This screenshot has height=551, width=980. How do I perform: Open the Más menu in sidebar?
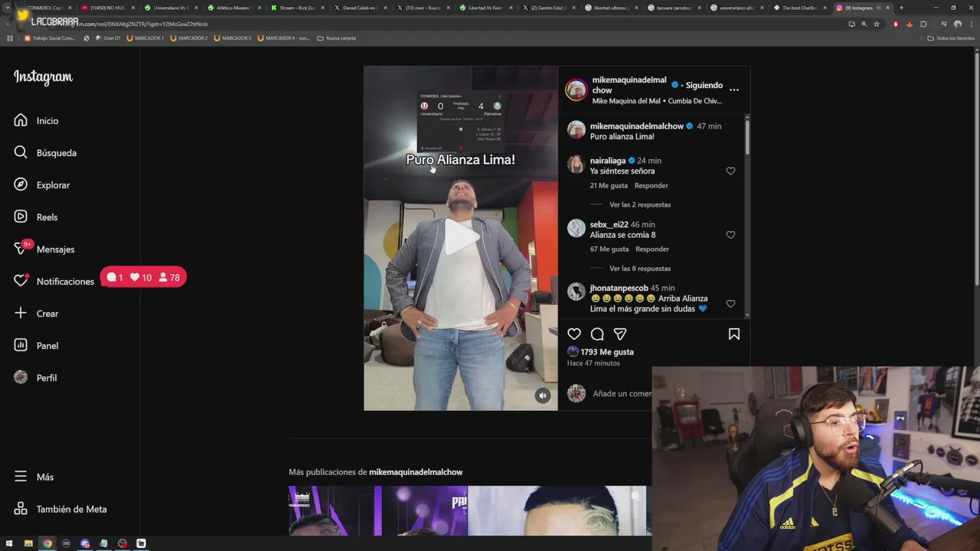coord(34,477)
